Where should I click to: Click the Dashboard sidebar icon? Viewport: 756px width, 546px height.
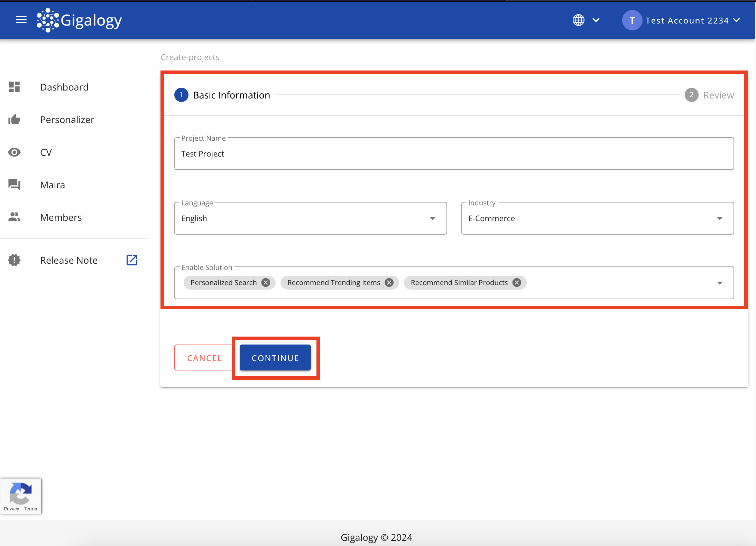[x=15, y=87]
